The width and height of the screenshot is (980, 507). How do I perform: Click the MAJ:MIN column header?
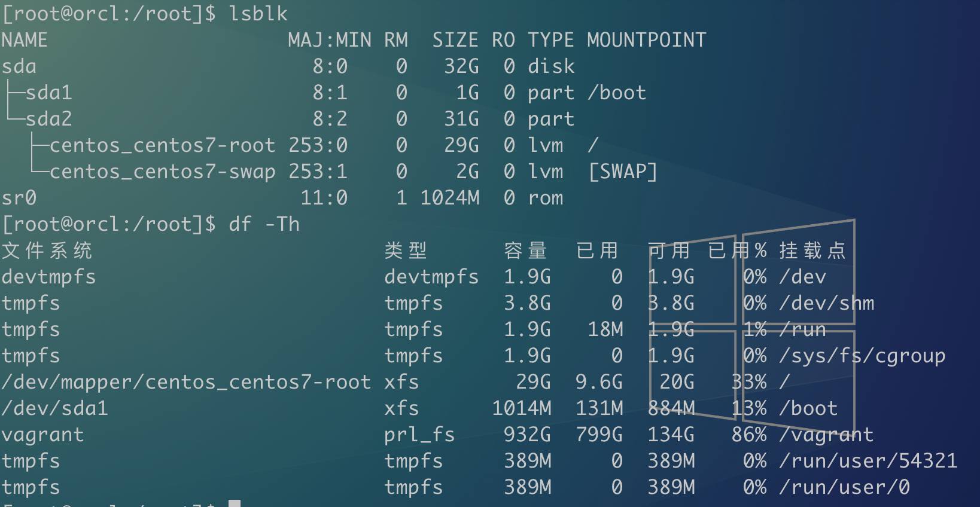tap(330, 40)
